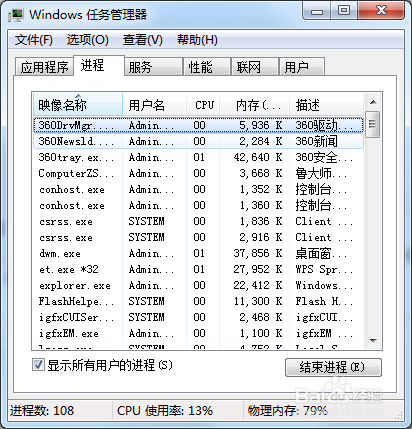Click memory value 22,412 K
This screenshot has height=429, width=412.
tap(258, 285)
